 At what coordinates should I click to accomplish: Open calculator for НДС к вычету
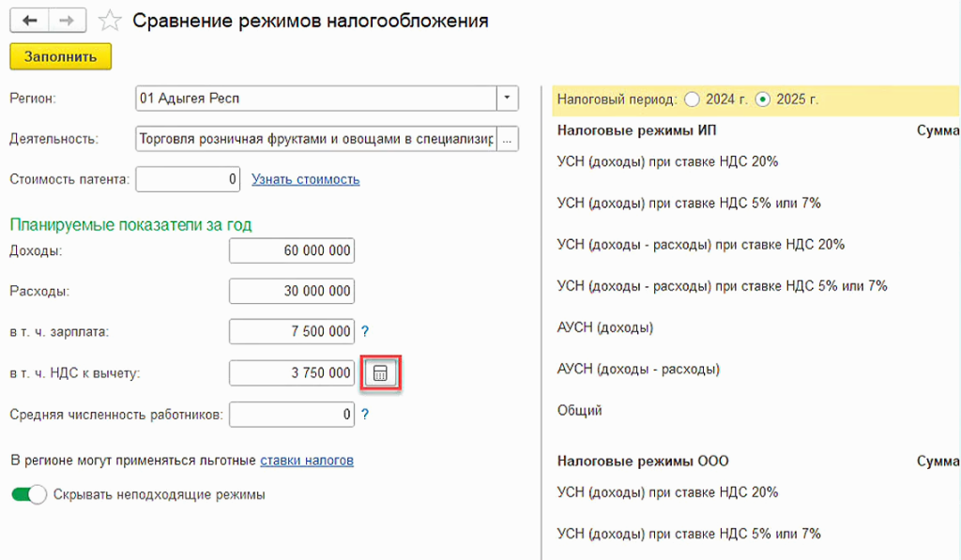(x=379, y=373)
